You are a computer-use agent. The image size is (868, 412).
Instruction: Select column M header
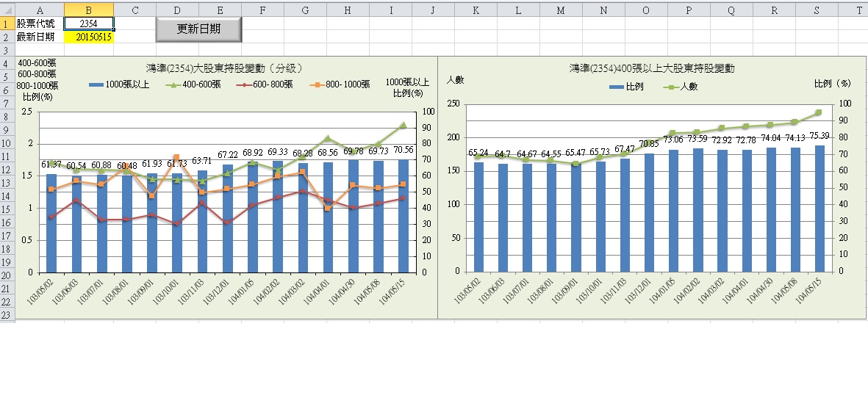click(x=561, y=10)
